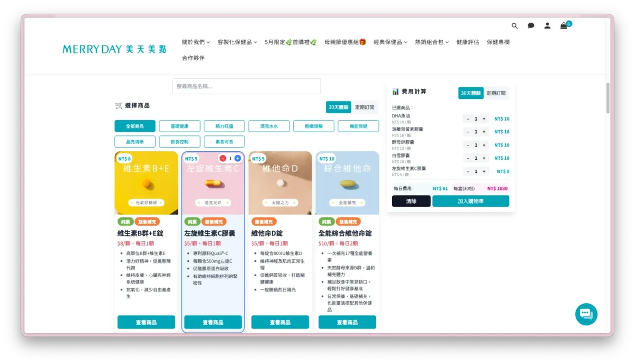Filter by 素食可食 category
This screenshot has width=635, height=364.
pyautogui.click(x=224, y=141)
